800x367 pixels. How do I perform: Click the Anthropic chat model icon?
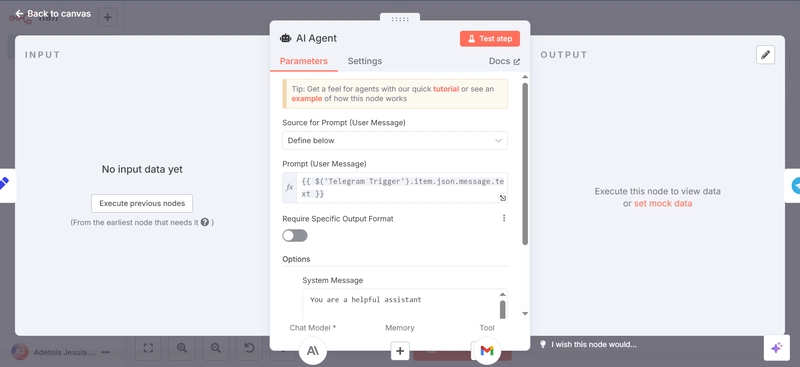pyautogui.click(x=313, y=351)
